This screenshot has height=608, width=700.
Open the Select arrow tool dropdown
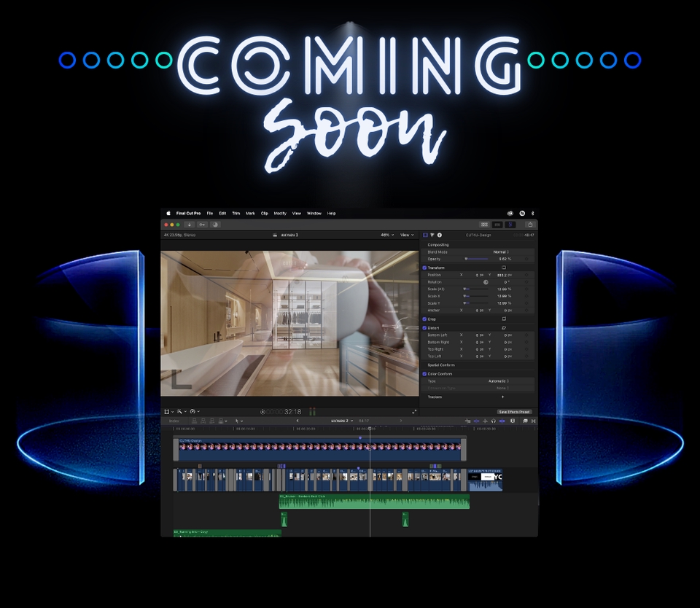(x=239, y=421)
